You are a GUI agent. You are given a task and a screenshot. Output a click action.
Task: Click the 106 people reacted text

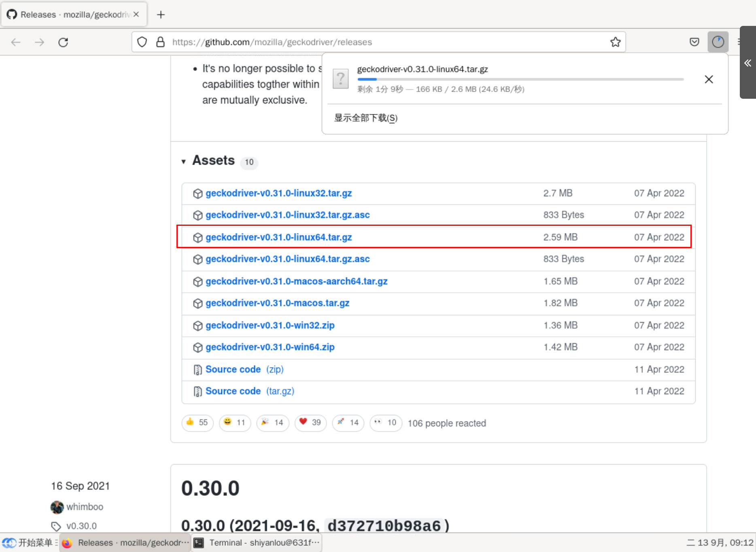[x=447, y=423]
